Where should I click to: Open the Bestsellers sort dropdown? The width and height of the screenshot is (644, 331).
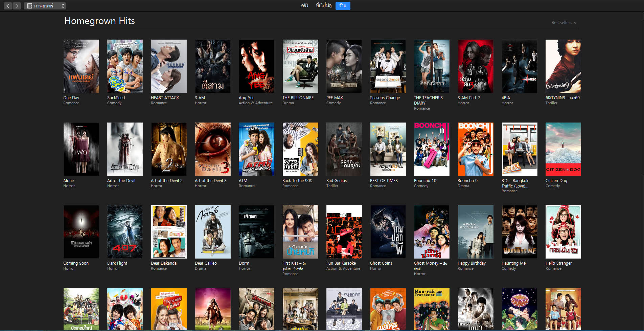564,23
